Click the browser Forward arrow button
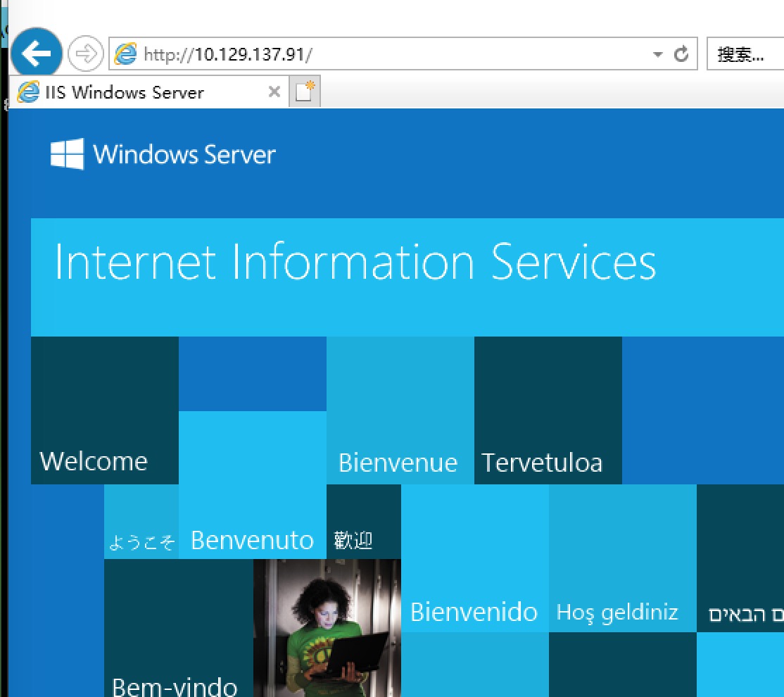The image size is (784, 697). [85, 54]
